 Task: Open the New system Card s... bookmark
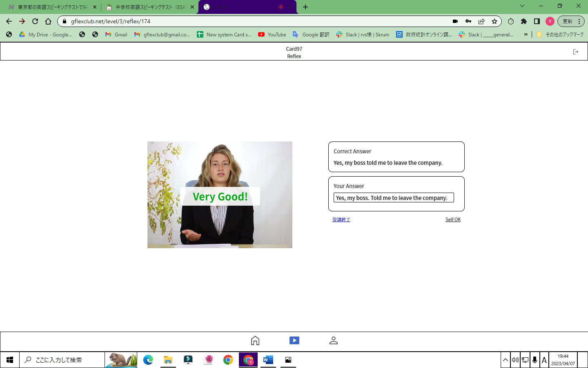pos(224,35)
